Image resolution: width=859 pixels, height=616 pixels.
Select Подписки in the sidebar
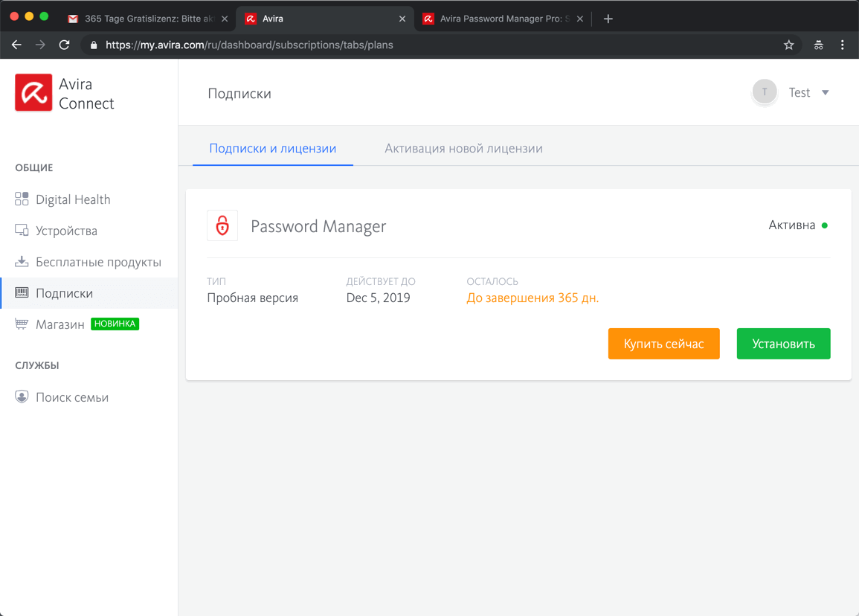coord(89,292)
